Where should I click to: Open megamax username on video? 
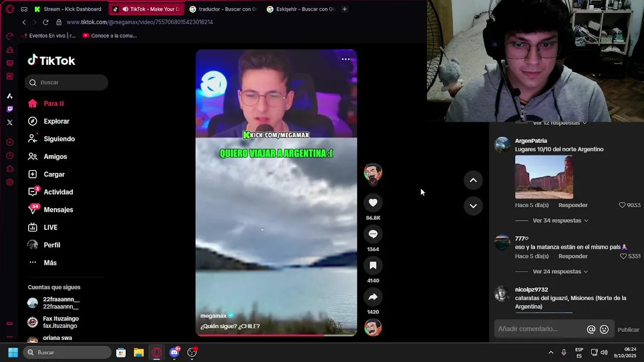pos(213,316)
